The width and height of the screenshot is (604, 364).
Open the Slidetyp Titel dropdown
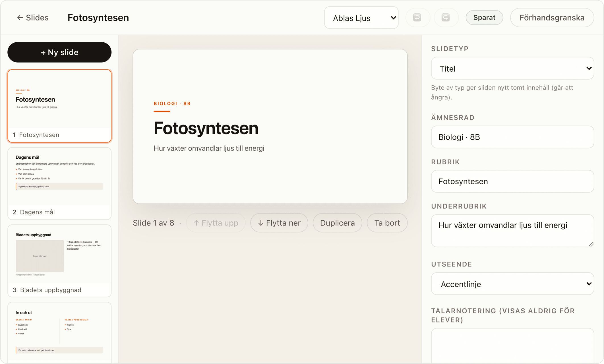512,68
